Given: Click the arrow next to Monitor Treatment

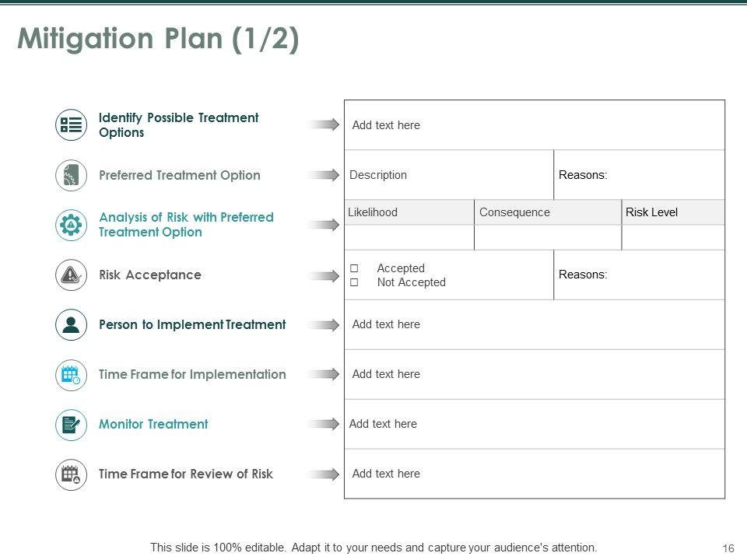Looking at the screenshot, I should (x=324, y=424).
